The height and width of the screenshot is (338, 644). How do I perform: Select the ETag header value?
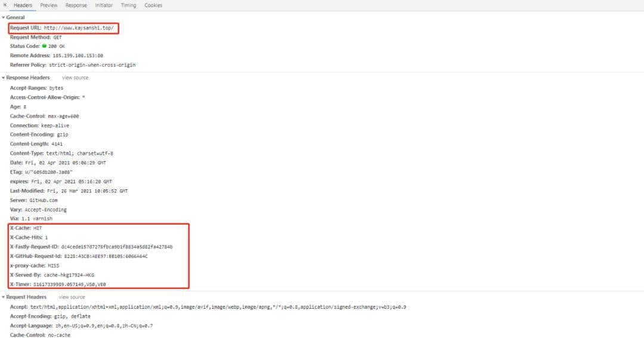[48, 173]
